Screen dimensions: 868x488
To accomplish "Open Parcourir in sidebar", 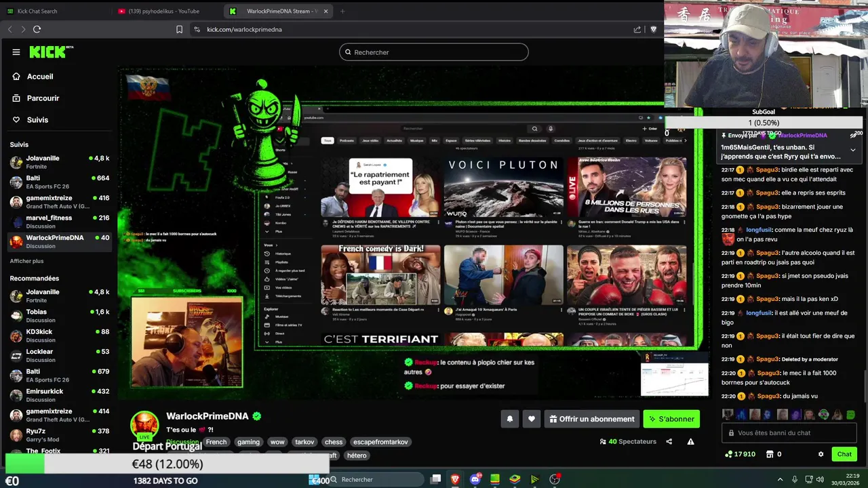I will (x=43, y=98).
